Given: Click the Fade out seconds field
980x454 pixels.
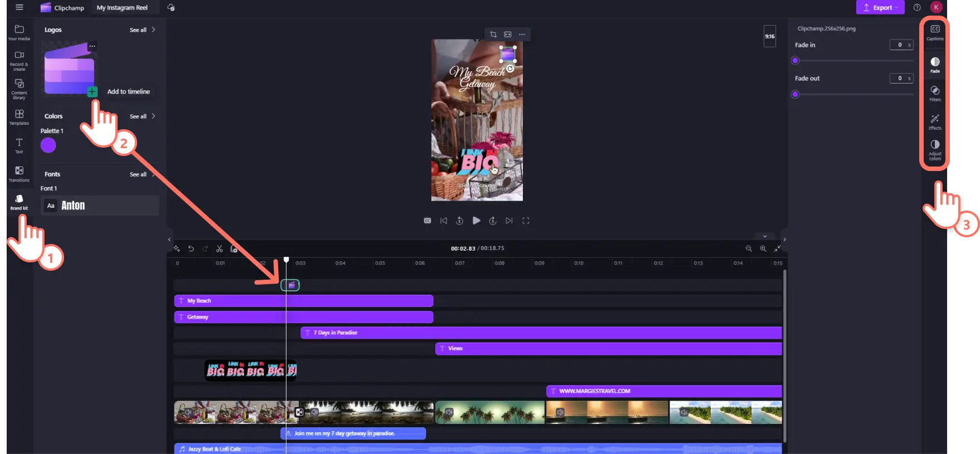Looking at the screenshot, I should (x=901, y=79).
